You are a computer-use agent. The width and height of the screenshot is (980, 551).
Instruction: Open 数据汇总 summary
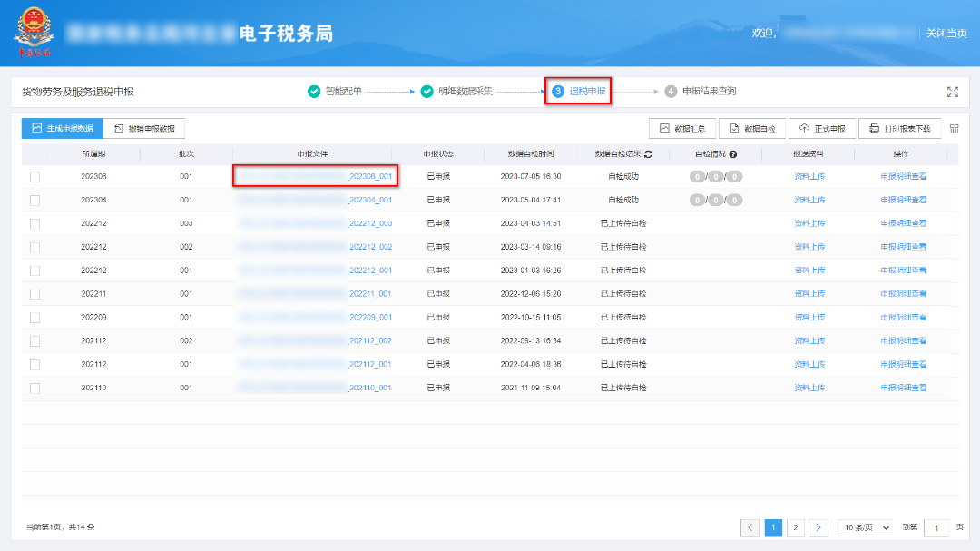pyautogui.click(x=682, y=128)
